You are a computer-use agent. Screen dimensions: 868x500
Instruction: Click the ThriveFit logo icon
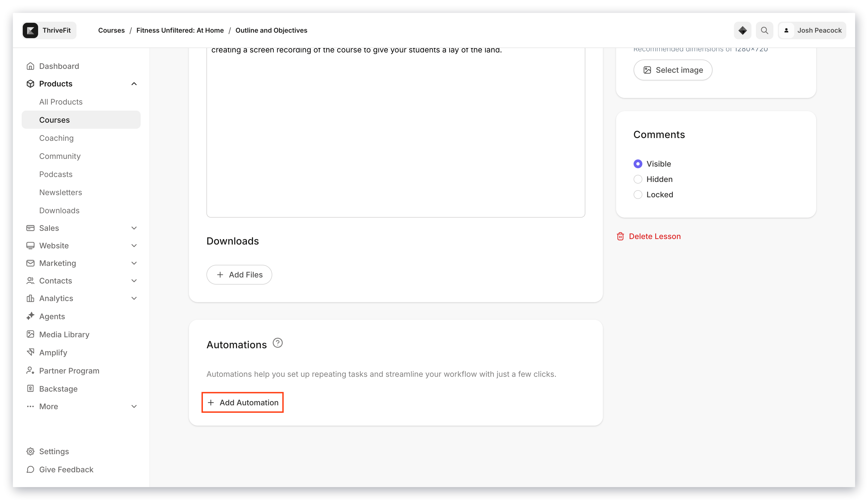click(x=30, y=30)
